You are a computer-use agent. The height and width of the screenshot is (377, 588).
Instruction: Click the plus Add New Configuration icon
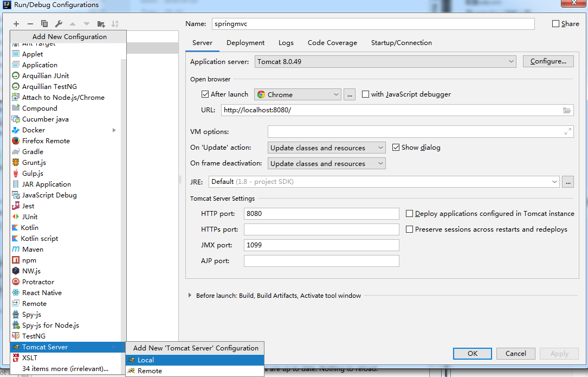click(x=16, y=24)
